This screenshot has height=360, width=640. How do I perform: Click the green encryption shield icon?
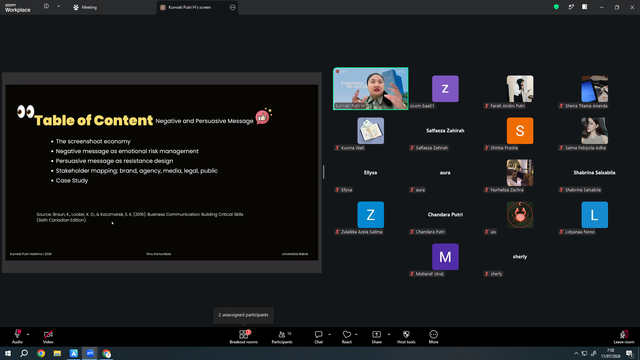(556, 7)
